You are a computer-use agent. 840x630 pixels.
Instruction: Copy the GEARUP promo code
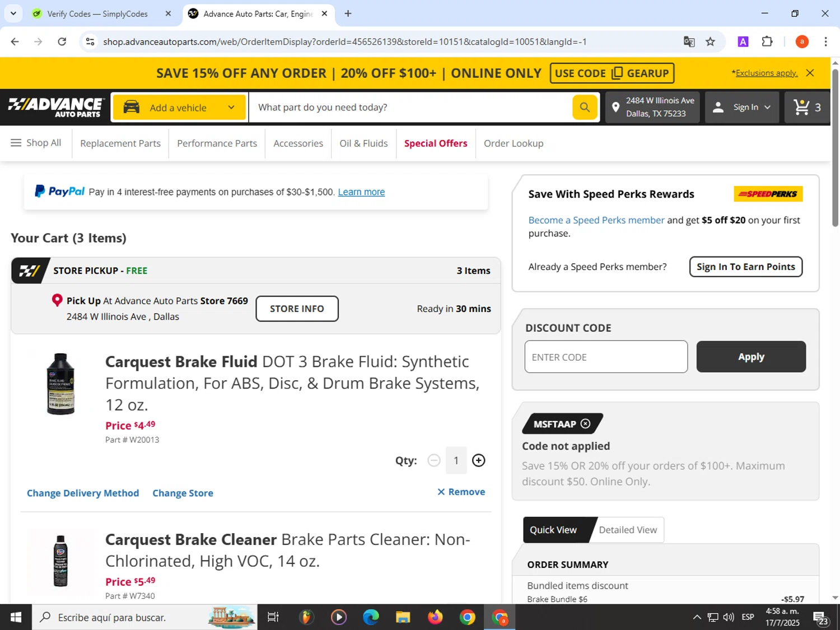(612, 73)
